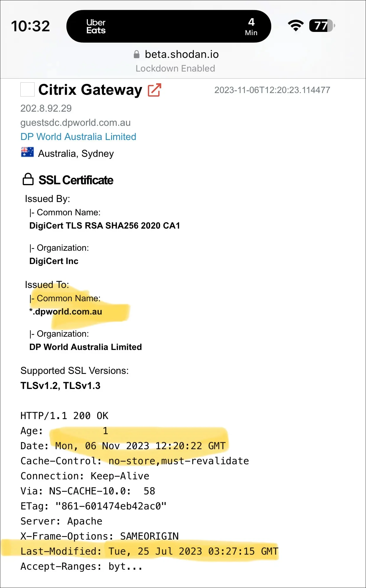This screenshot has width=366, height=588.
Task: Click the SSL Certificate heading
Action: tap(76, 180)
